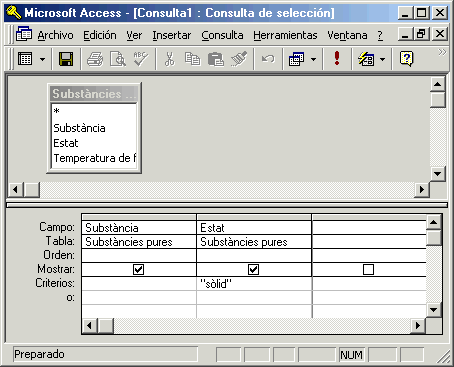Click the Paste clipboard icon
The width and height of the screenshot is (454, 367).
point(215,59)
